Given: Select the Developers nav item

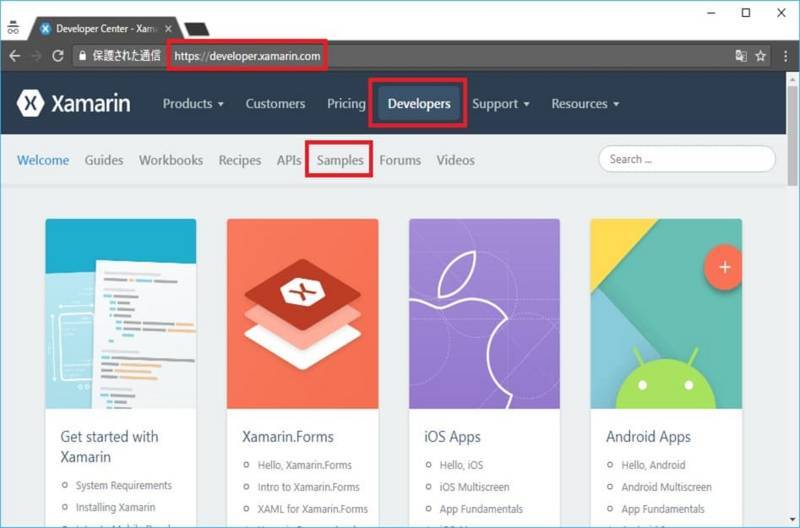Looking at the screenshot, I should pos(419,104).
